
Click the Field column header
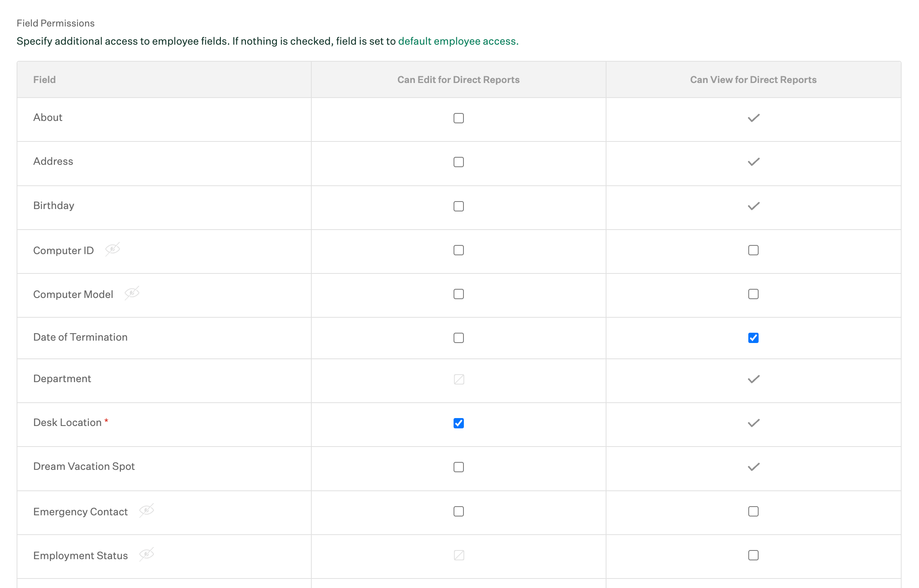(44, 80)
